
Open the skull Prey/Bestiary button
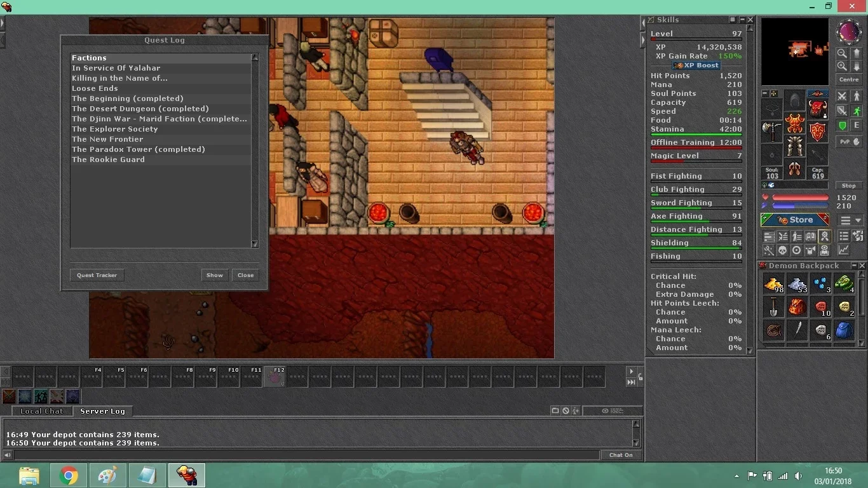point(783,250)
